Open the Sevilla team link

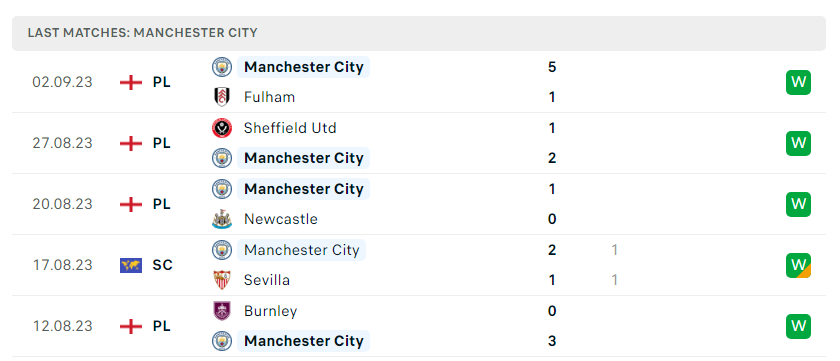click(x=267, y=280)
